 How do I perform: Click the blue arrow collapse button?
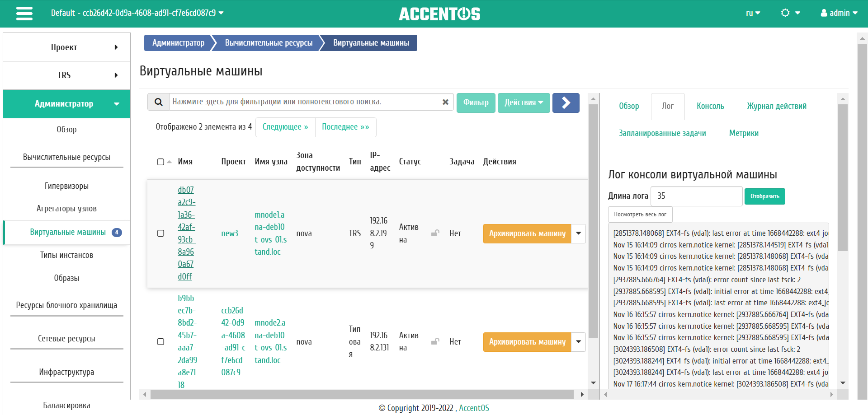566,103
